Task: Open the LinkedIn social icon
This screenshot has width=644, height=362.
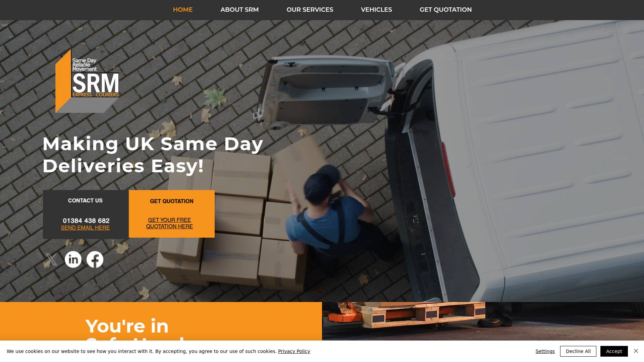Action: pyautogui.click(x=73, y=259)
